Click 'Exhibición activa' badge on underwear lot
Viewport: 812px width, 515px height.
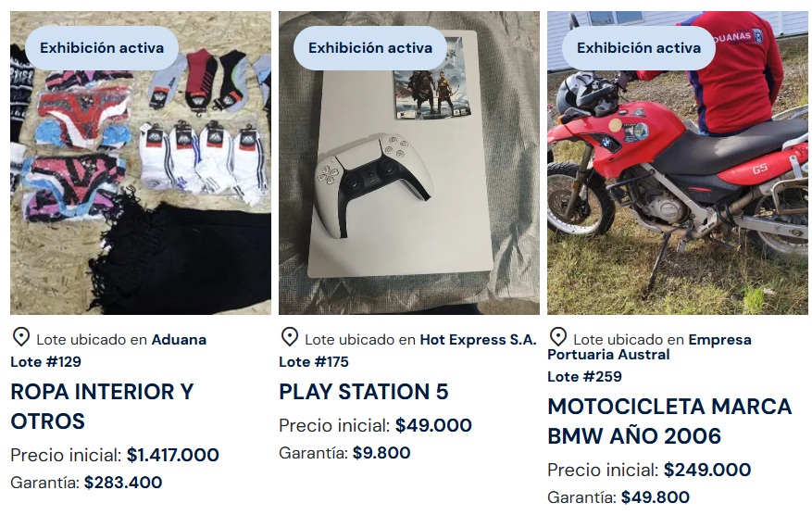coord(102,48)
